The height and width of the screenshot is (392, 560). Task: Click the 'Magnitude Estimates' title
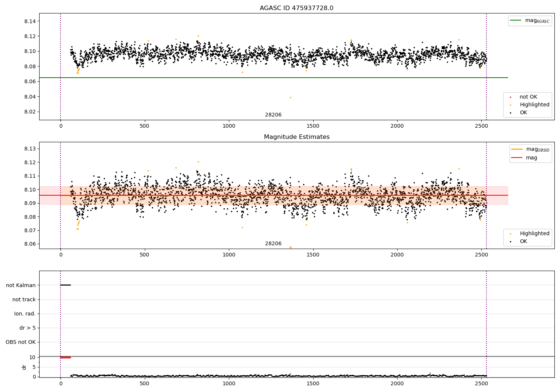(296, 137)
